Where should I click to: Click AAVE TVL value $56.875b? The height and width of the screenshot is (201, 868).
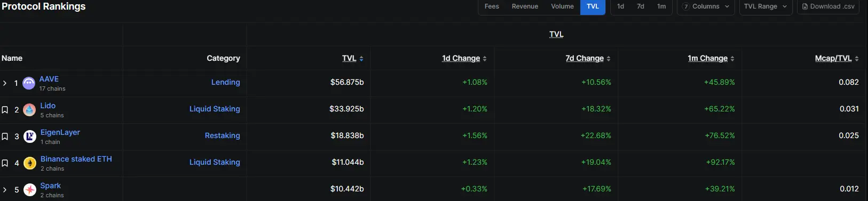tap(347, 82)
